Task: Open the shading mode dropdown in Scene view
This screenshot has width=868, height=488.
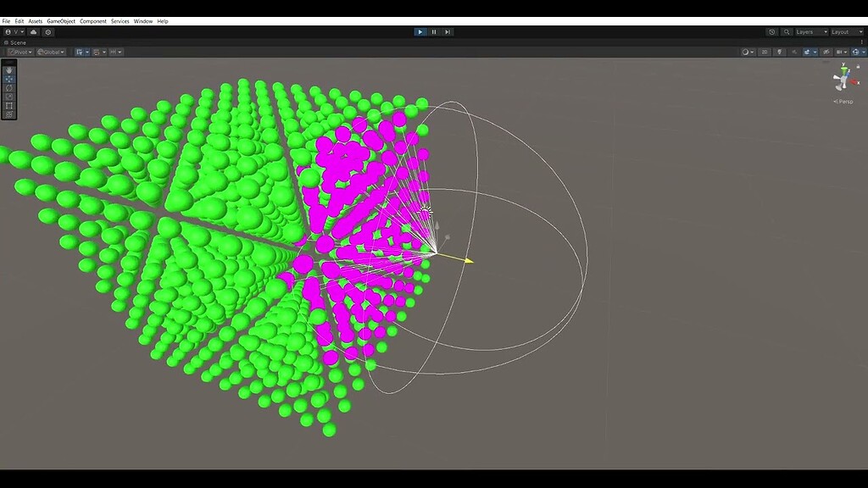Action: point(747,52)
